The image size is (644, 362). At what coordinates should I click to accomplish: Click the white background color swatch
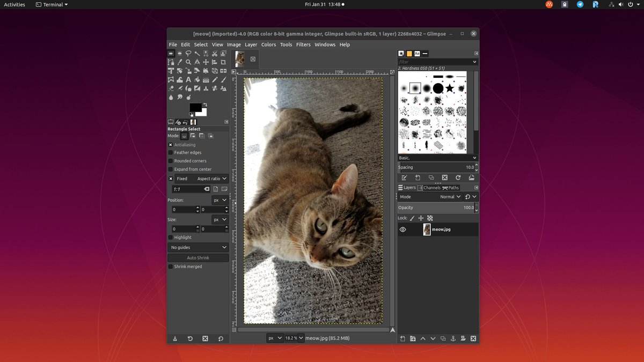point(203,113)
